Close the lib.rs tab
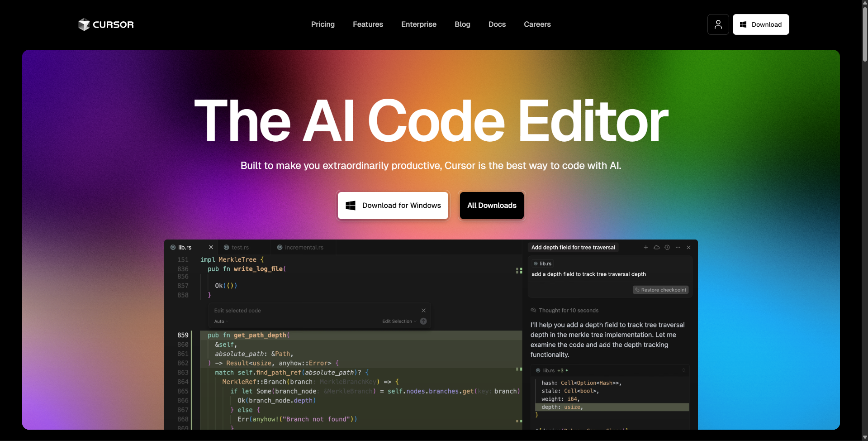868x441 pixels. (x=211, y=247)
